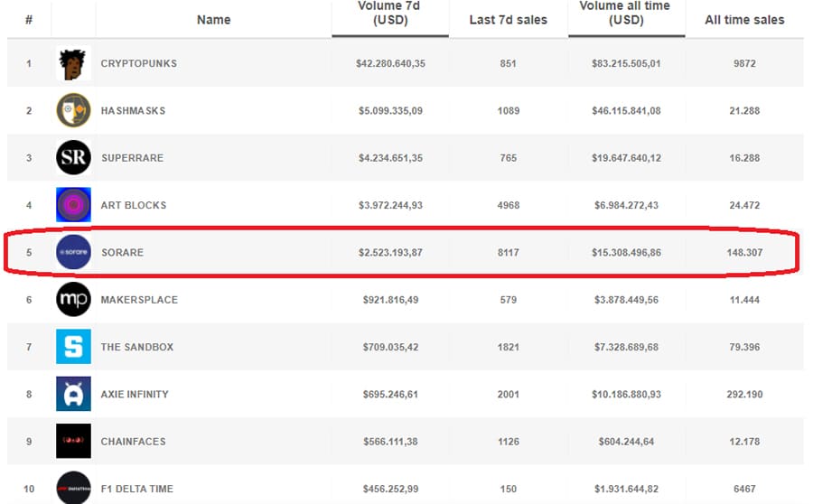Viewport: 813px width, 504px height.
Task: Click the $7.328.689,68 all time volume
Action: click(626, 346)
